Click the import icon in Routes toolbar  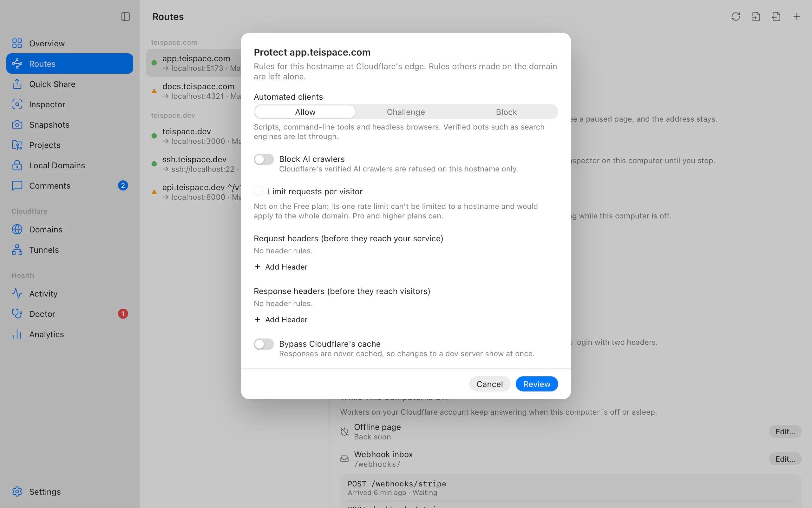pos(756,17)
